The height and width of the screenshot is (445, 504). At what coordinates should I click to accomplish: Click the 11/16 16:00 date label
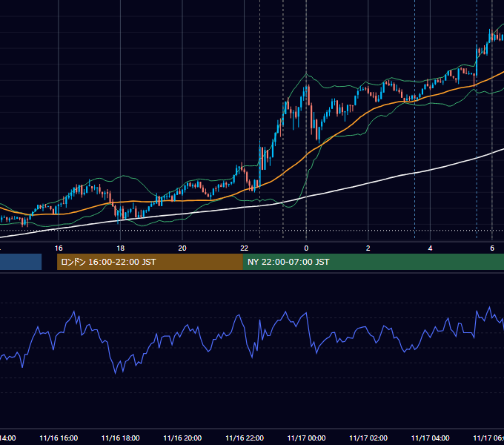59,438
